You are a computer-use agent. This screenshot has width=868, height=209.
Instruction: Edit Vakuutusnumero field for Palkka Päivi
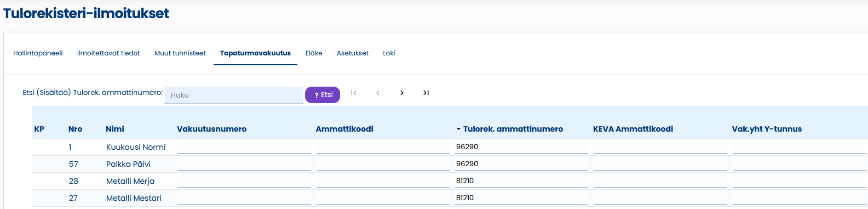(244, 164)
